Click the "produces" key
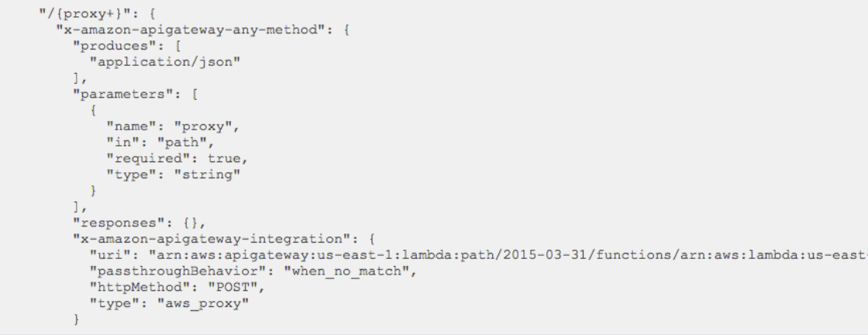The image size is (868, 335). coord(106,45)
